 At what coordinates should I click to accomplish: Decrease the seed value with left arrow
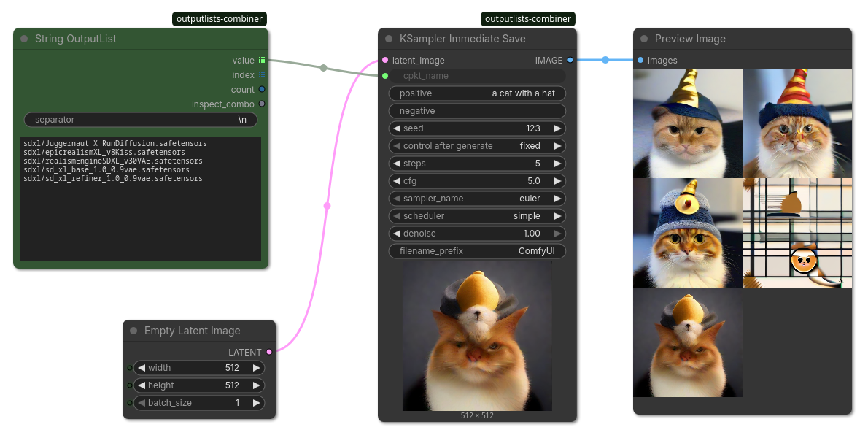pyautogui.click(x=396, y=128)
